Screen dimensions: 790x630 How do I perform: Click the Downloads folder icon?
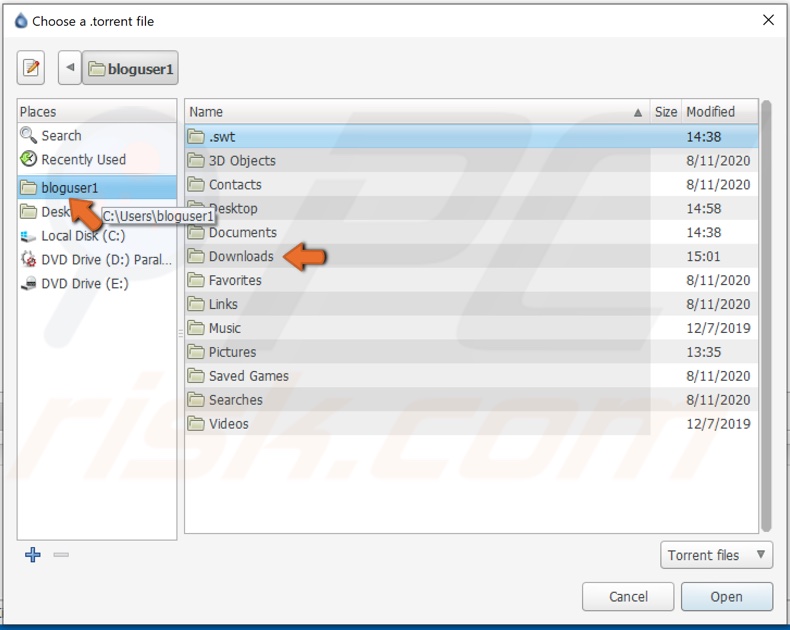(x=196, y=256)
